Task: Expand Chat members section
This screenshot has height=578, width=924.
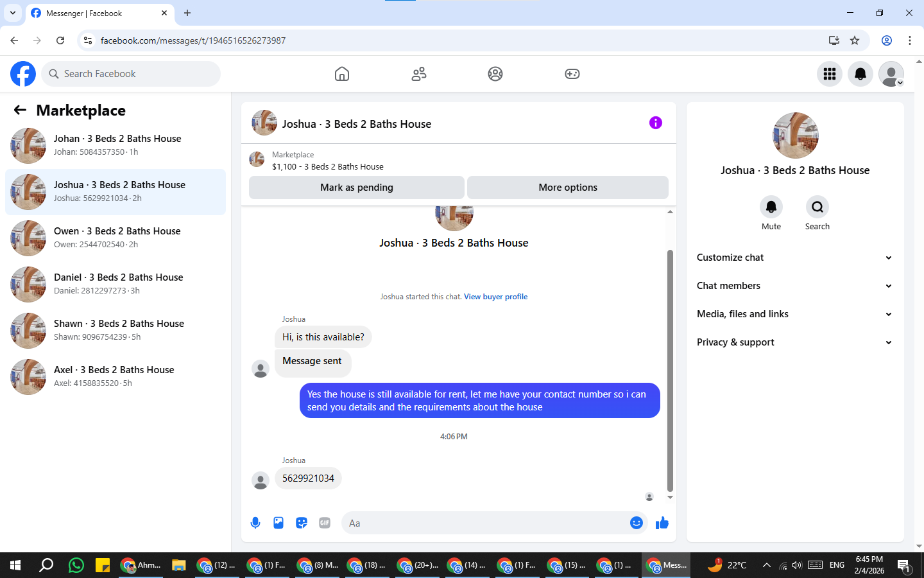Action: [795, 286]
